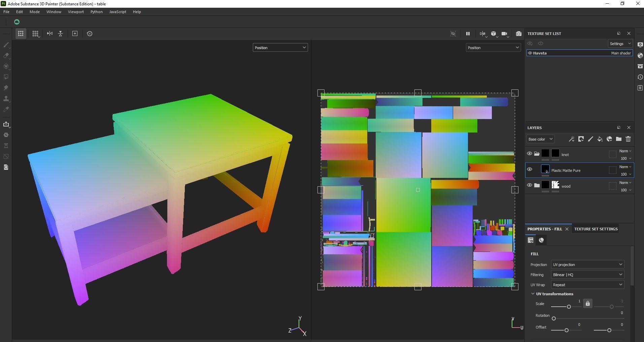Viewport: 644px width, 342px height.
Task: Open the Help menu
Action: pos(137,12)
